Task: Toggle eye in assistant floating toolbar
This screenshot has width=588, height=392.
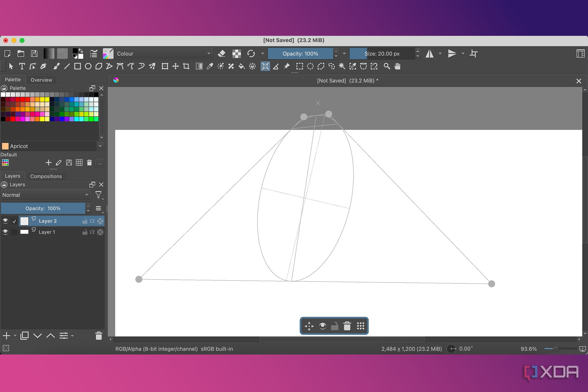Action: tap(322, 326)
